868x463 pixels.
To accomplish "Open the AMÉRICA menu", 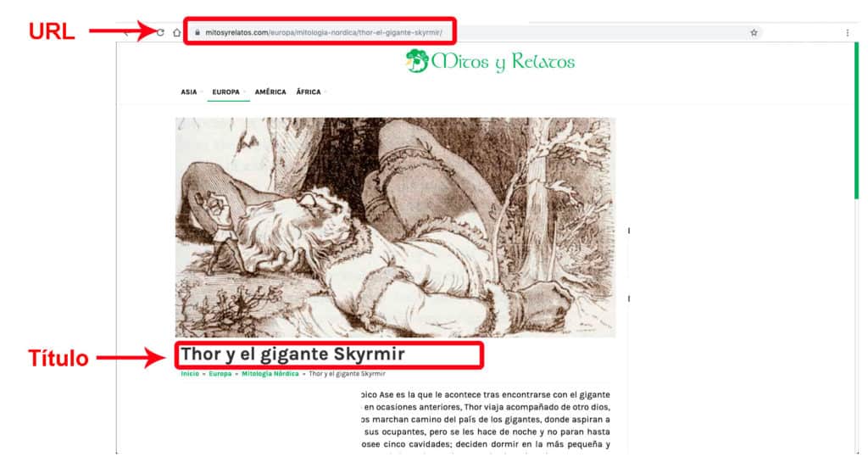I will [x=270, y=92].
